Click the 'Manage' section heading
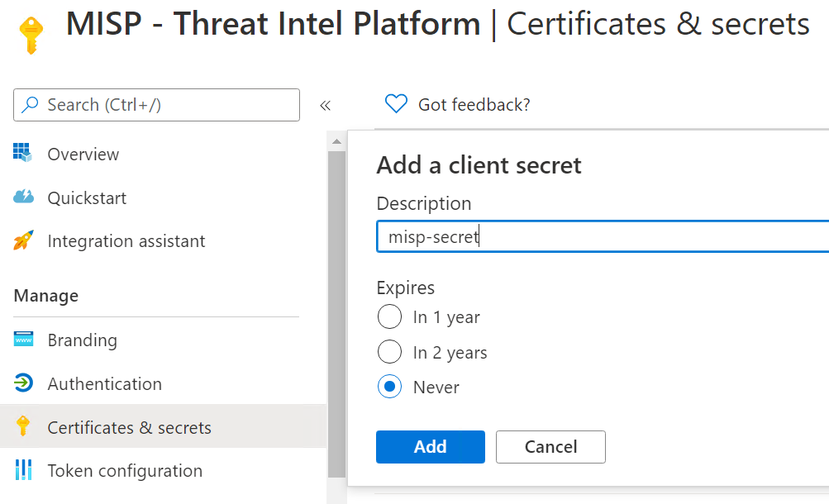The width and height of the screenshot is (829, 504). click(46, 296)
